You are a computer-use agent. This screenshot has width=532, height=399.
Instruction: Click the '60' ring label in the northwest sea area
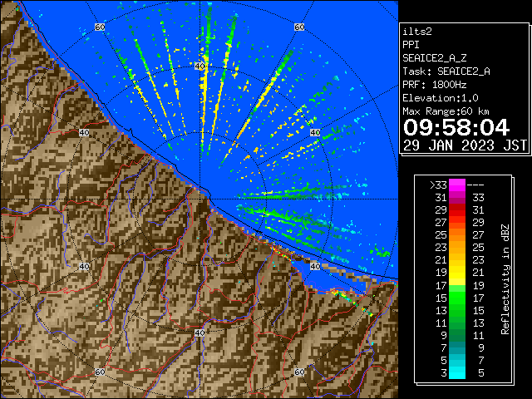click(100, 27)
